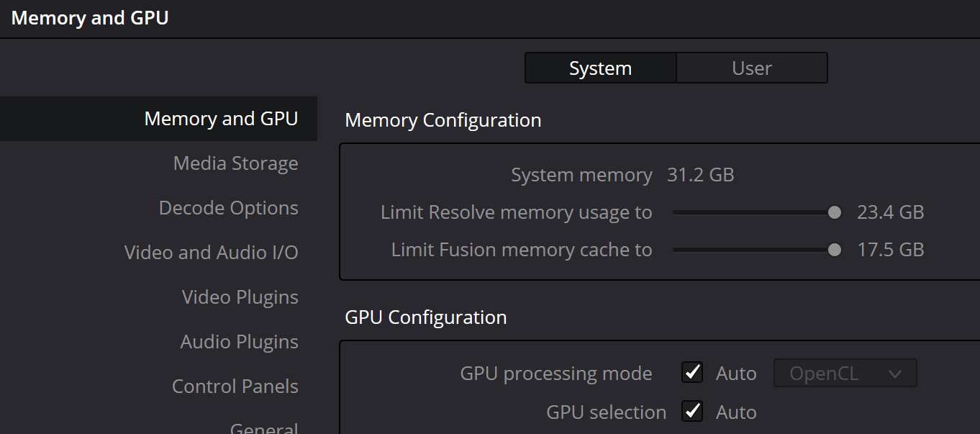The height and width of the screenshot is (434, 980).
Task: Click Fusion memory cache slider handle
Action: click(834, 250)
